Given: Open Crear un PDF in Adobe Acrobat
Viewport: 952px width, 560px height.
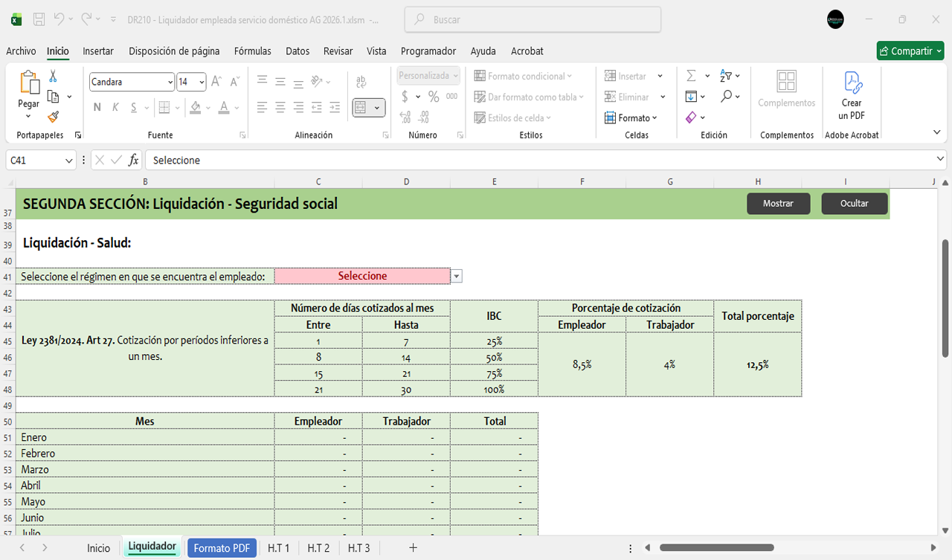Looking at the screenshot, I should [852, 95].
